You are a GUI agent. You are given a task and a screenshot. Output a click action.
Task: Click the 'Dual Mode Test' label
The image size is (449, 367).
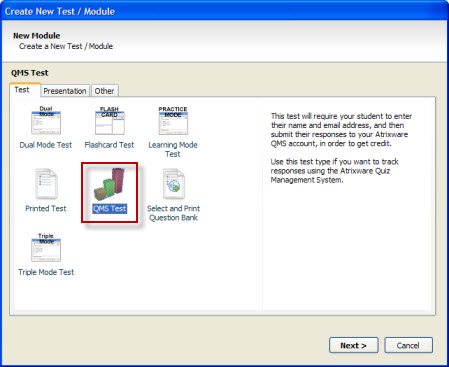[x=46, y=145]
